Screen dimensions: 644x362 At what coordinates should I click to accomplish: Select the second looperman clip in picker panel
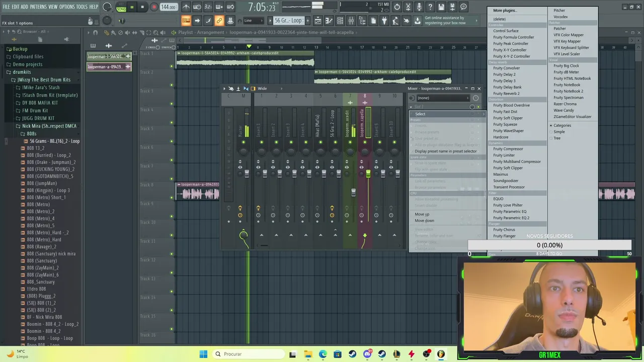109,66
